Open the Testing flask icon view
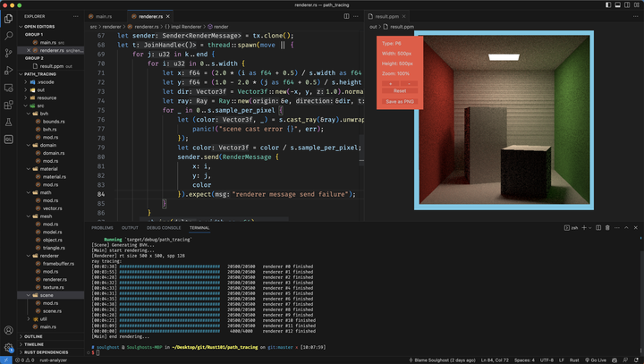Image resolution: width=644 pixels, height=364 pixels. (9, 123)
